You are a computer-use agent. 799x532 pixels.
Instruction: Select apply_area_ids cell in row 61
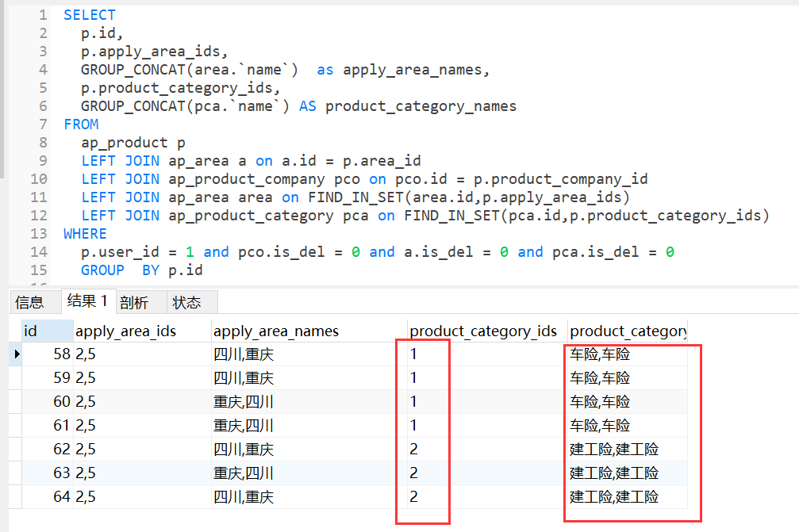[142, 425]
